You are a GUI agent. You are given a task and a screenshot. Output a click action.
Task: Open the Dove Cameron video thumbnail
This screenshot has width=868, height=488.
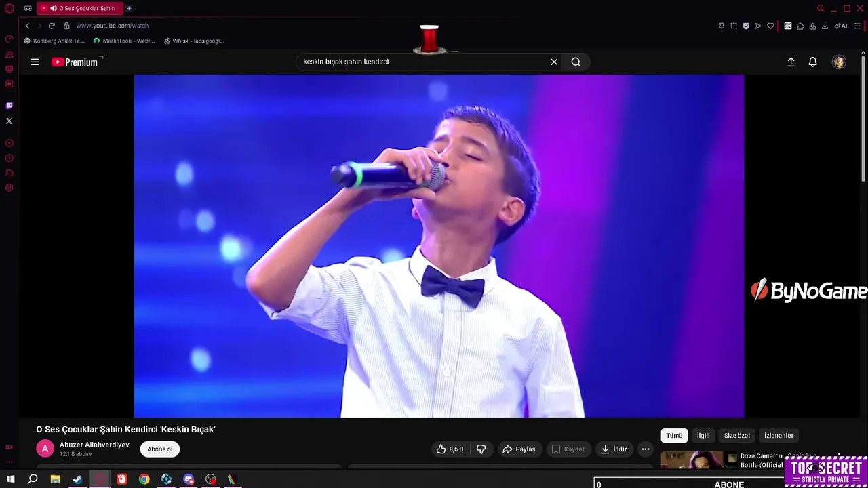698,460
